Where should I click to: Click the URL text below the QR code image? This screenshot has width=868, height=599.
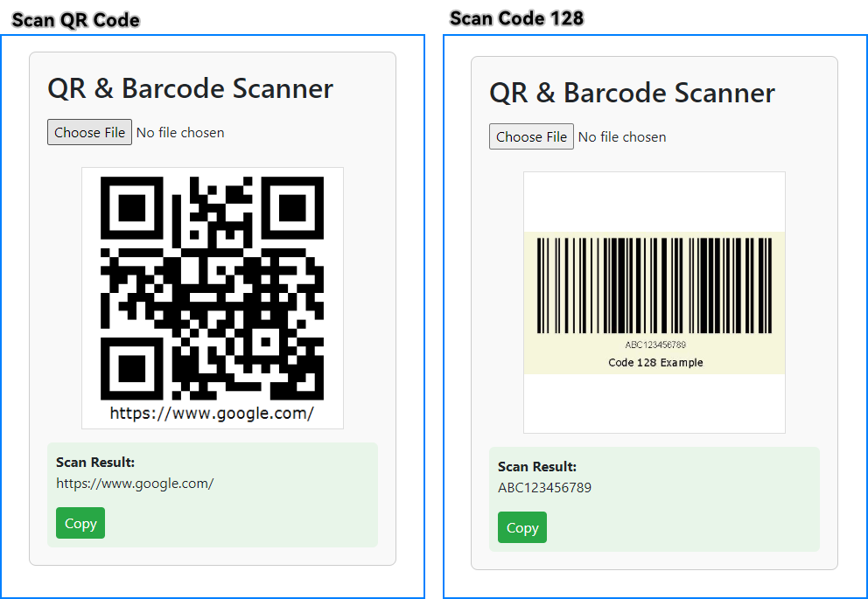click(x=213, y=413)
